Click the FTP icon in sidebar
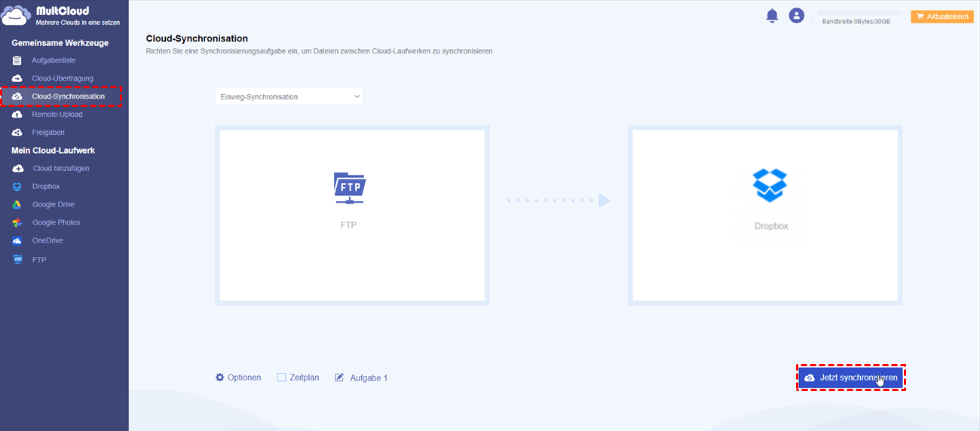 [17, 259]
